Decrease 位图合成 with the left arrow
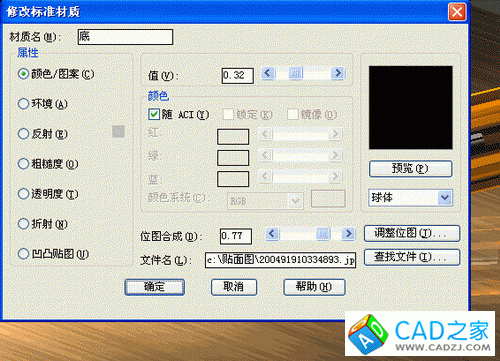 pos(272,233)
